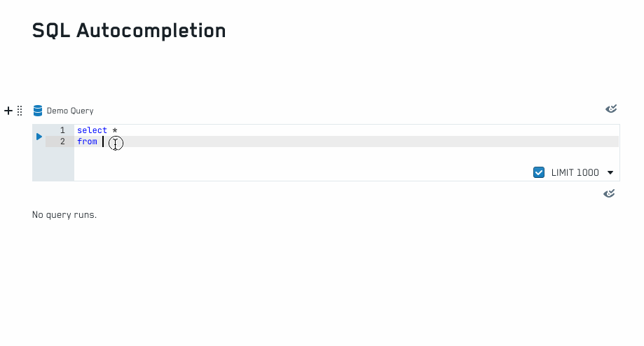Toggle visibility eye icon above the results section
The height and width of the screenshot is (346, 644).
point(609,193)
